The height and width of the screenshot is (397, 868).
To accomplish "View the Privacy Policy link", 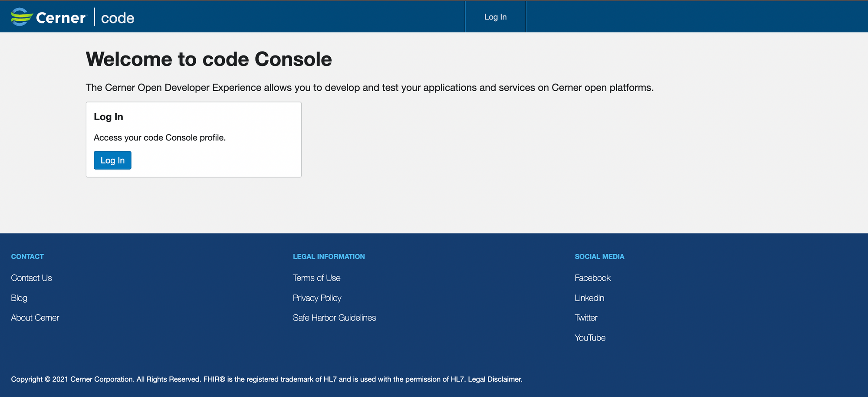I will [317, 298].
